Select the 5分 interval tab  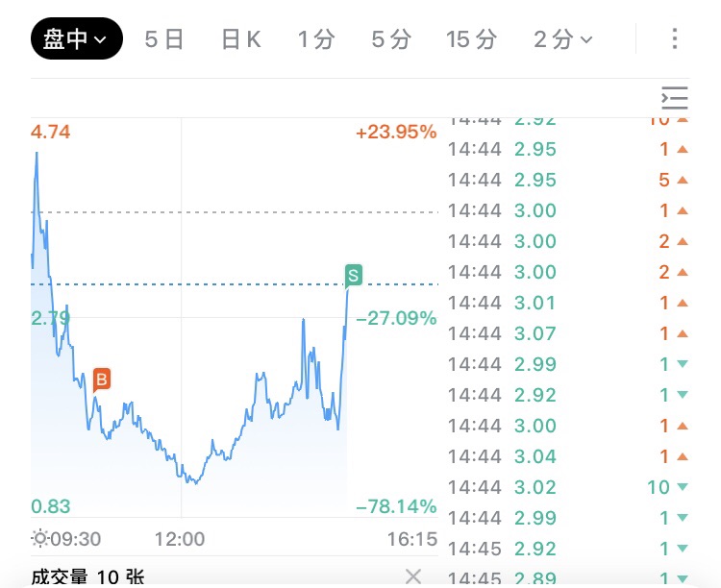391,39
